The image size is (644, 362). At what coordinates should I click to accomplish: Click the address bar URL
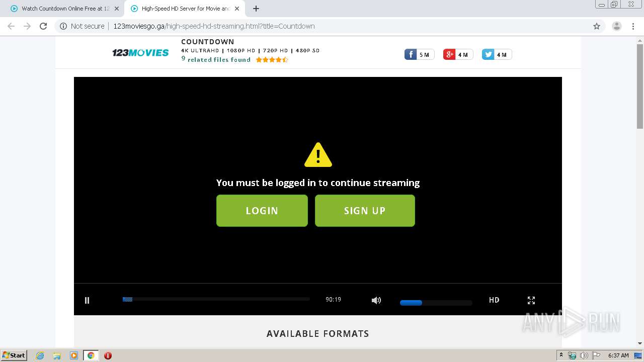[214, 26]
